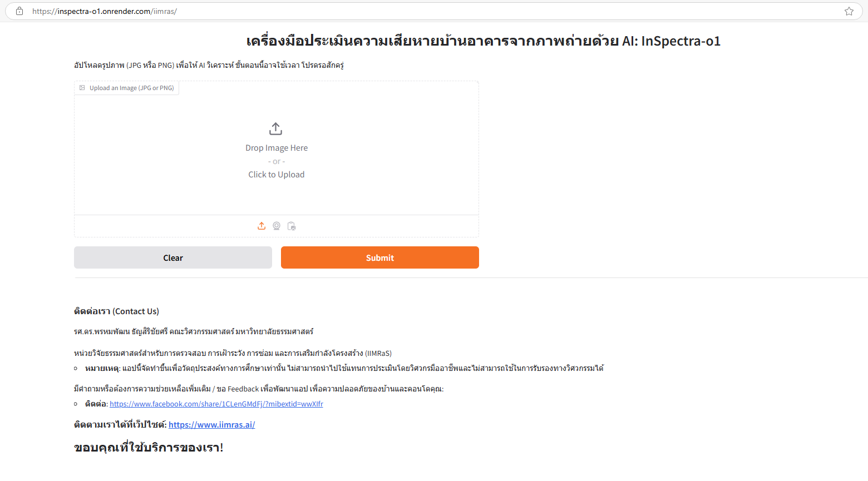Click the 'Drop Image Here' text

[277, 148]
